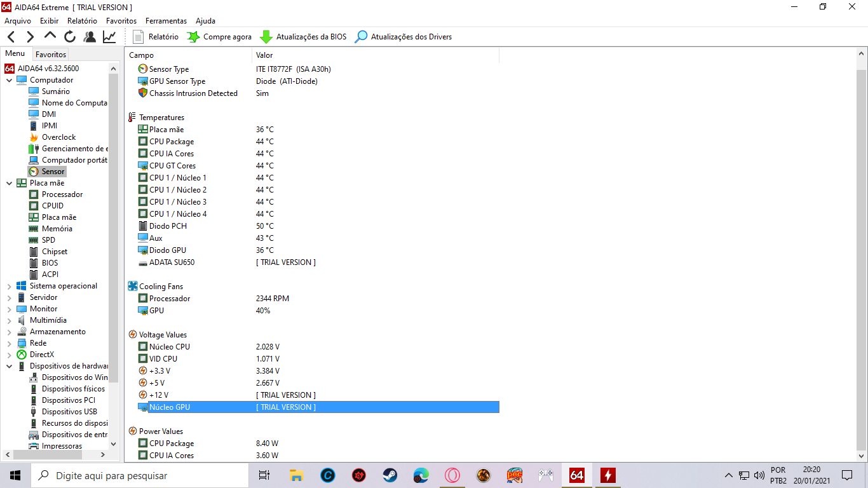Screen dimensions: 868x488
Task: Select Dispositivos PCI in the tree
Action: click(x=68, y=400)
